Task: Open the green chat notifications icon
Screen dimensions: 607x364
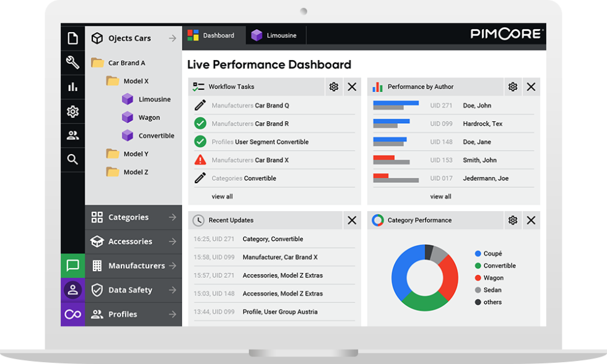Action: tap(72, 266)
